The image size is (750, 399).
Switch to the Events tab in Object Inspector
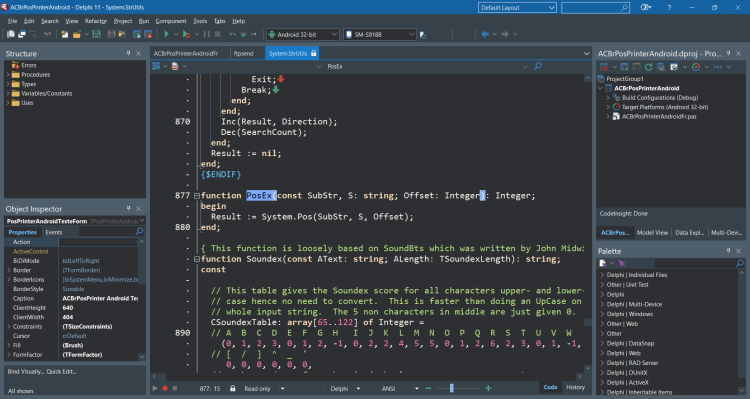[x=54, y=232]
